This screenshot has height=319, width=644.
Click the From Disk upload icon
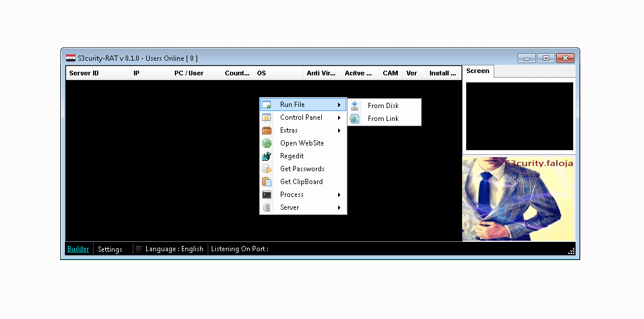click(354, 106)
